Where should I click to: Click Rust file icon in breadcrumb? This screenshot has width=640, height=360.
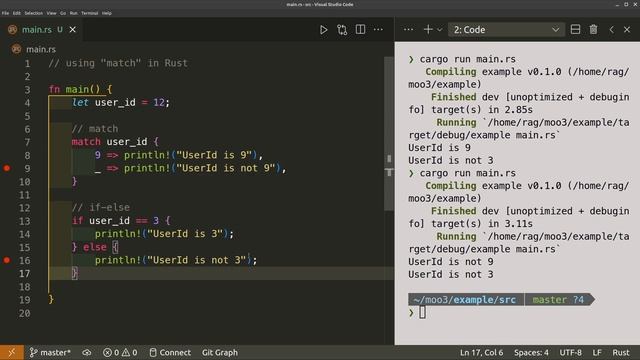pyautogui.click(x=16, y=49)
